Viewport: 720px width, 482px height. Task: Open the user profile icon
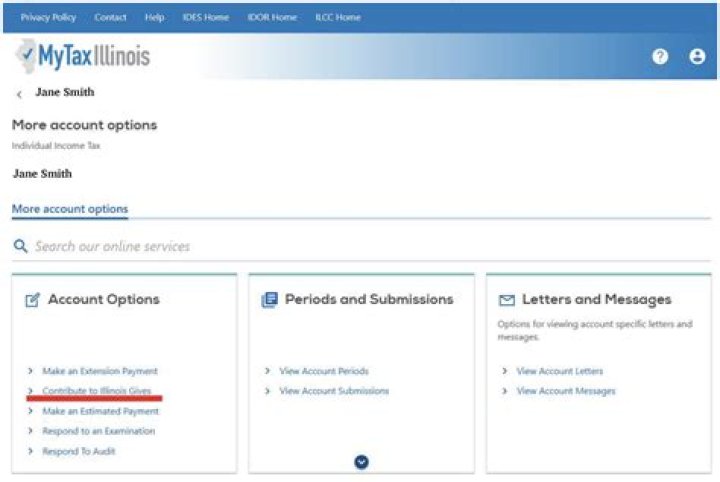(697, 56)
